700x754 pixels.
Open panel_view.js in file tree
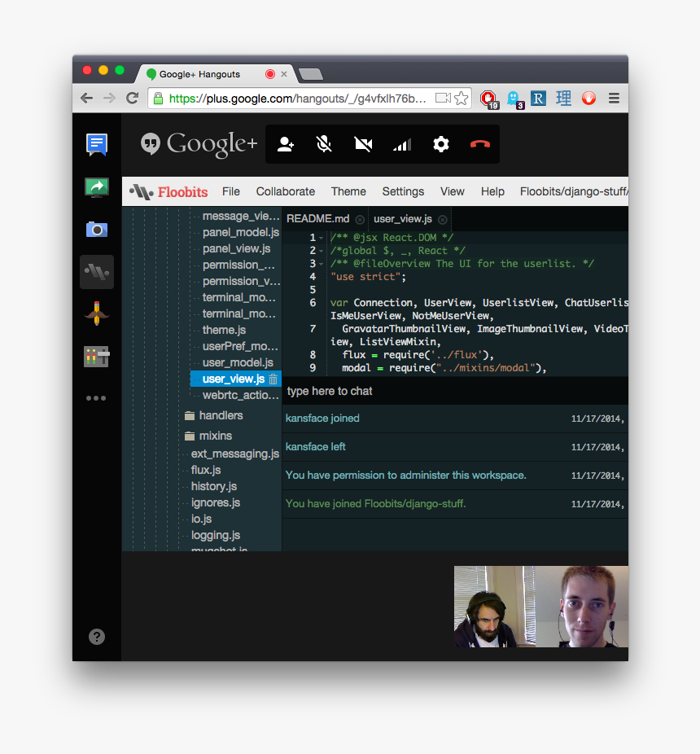coord(237,248)
